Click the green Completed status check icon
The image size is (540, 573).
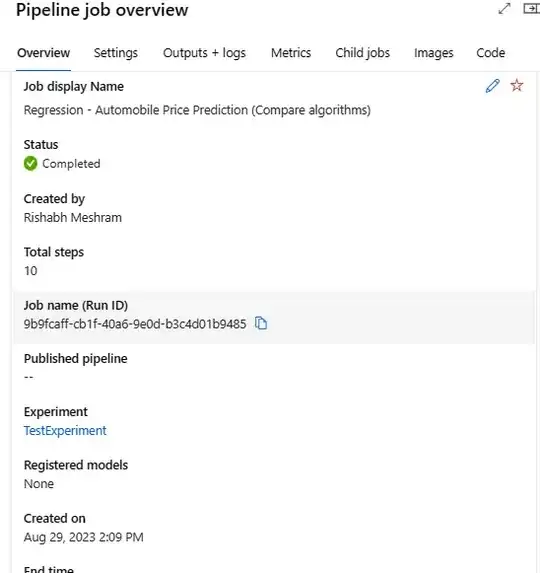click(x=31, y=163)
